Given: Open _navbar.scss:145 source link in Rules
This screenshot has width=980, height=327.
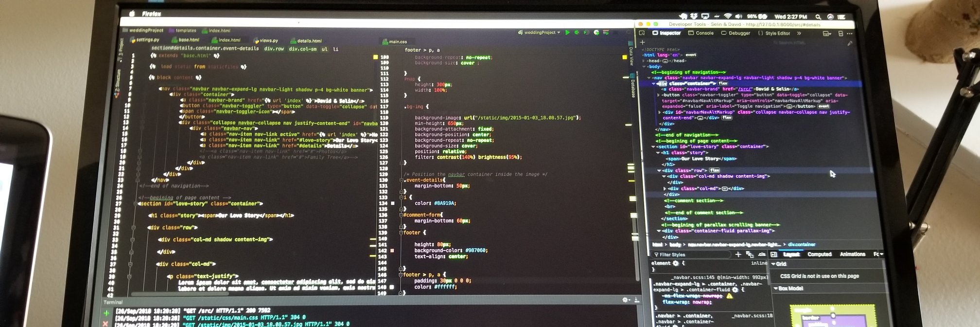Looking at the screenshot, I should (x=692, y=277).
